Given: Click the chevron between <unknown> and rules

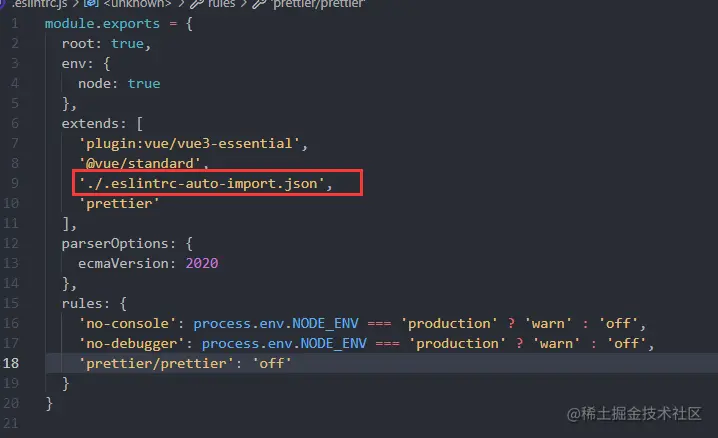Looking at the screenshot, I should (181, 4).
